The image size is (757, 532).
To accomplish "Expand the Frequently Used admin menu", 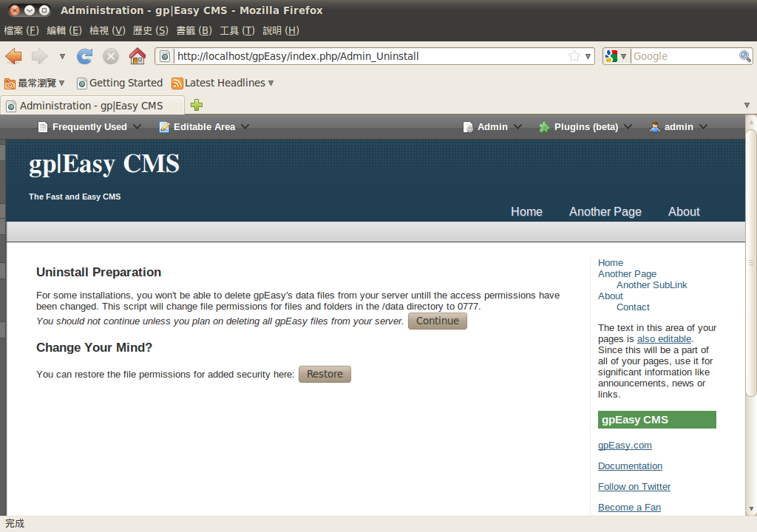I will point(89,127).
